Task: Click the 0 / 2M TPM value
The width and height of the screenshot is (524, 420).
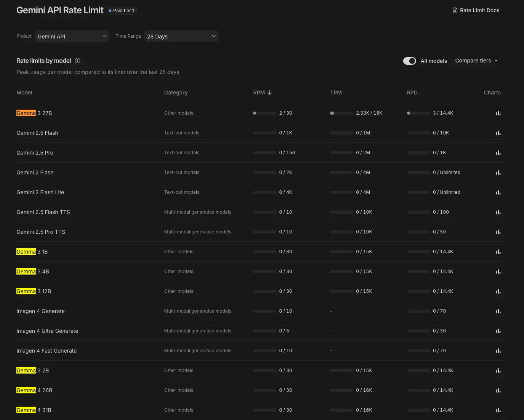Action: coord(363,153)
